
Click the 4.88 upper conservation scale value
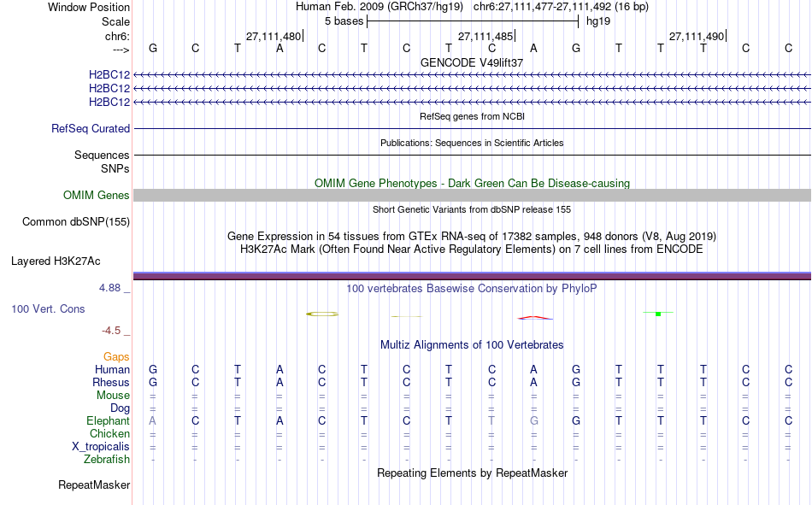pos(109,287)
